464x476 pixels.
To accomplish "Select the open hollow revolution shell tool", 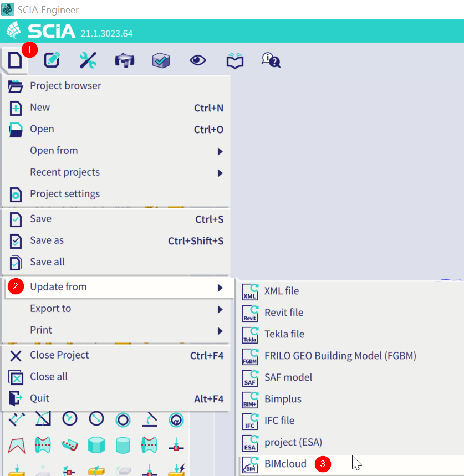I will point(43,445).
